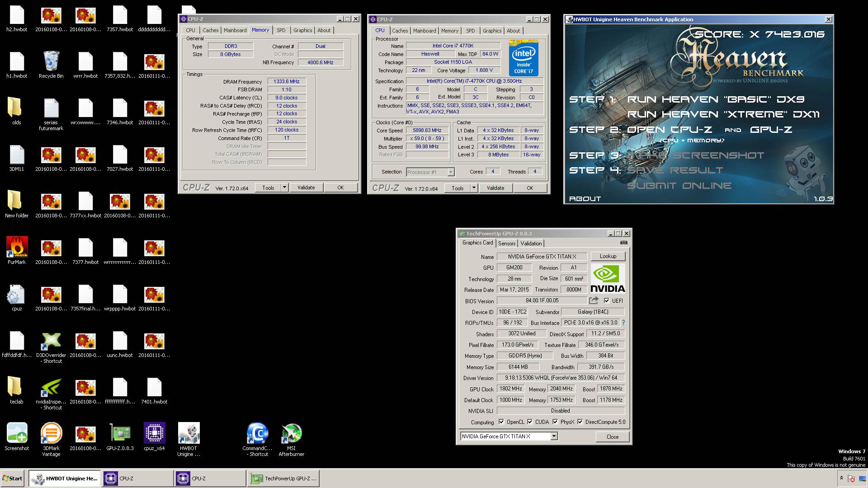
Task: Open GPU-Z.0.8.3 desktop icon
Action: [x=120, y=436]
